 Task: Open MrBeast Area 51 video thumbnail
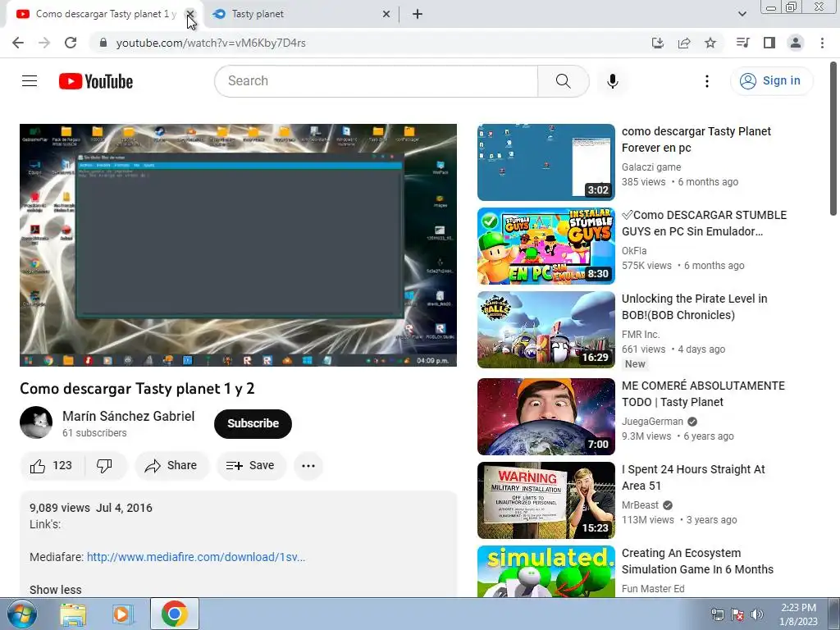coord(546,500)
